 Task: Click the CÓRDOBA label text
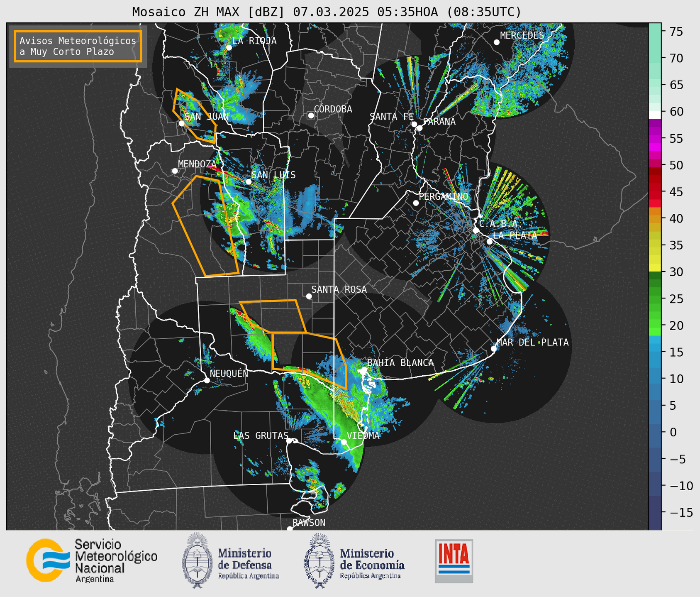(x=333, y=109)
